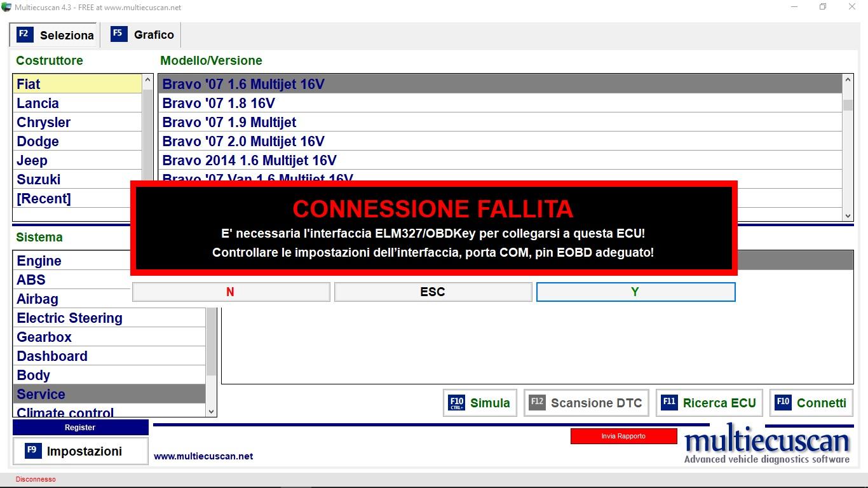
Task: Answer Y in the connection failed dialog
Action: pos(635,292)
